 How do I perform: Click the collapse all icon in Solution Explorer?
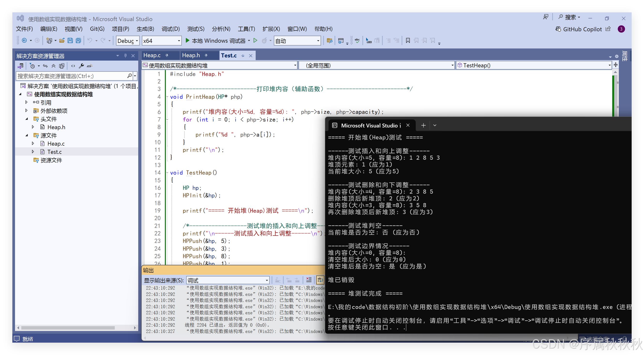click(53, 65)
